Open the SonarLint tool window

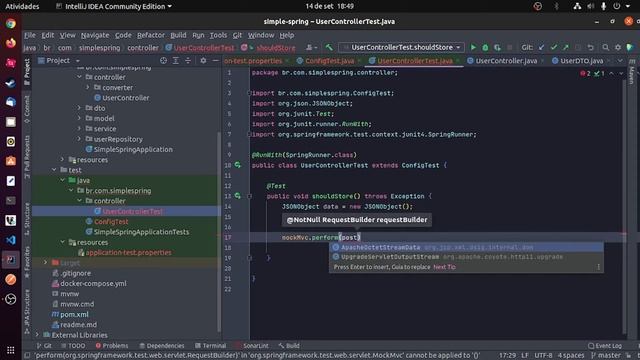coord(252,346)
